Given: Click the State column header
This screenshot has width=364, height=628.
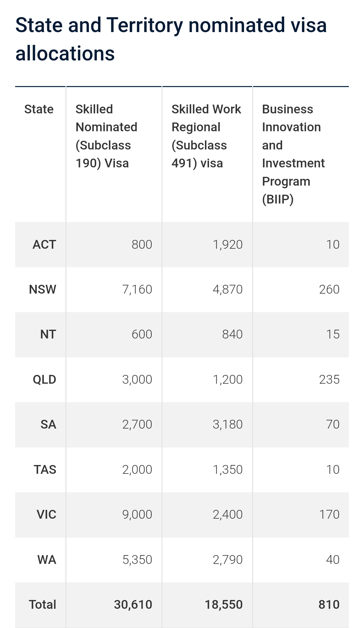Looking at the screenshot, I should pos(39,109).
